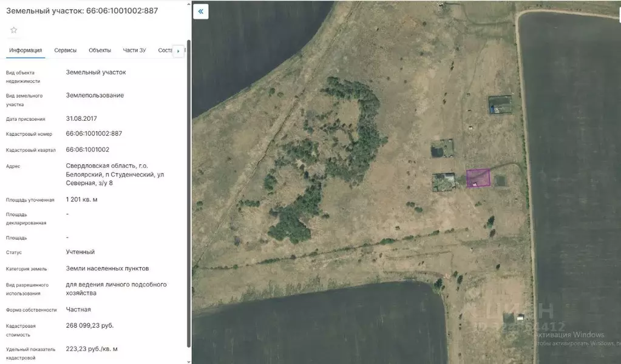Open the Информация tab
Screen dimensions: 621x364
pos(25,50)
